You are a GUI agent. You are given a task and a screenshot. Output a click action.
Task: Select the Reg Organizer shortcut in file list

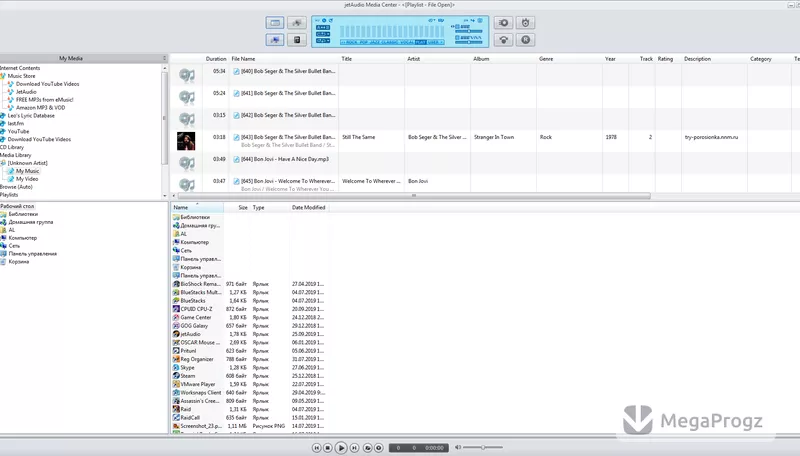tap(197, 360)
